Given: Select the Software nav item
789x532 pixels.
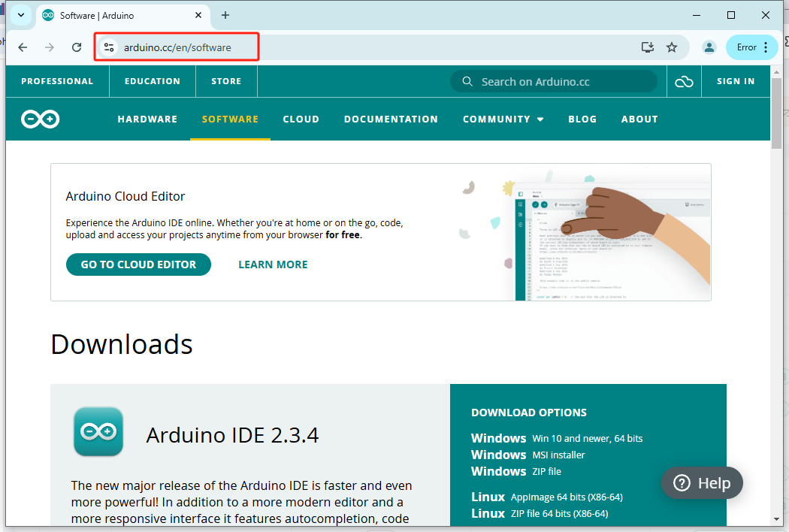Looking at the screenshot, I should click(230, 119).
